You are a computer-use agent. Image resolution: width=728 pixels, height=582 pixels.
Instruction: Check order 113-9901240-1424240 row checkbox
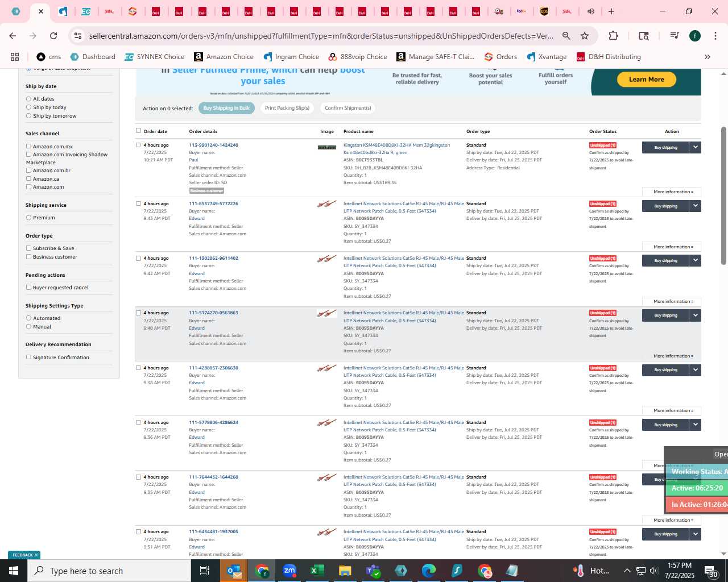138,145
